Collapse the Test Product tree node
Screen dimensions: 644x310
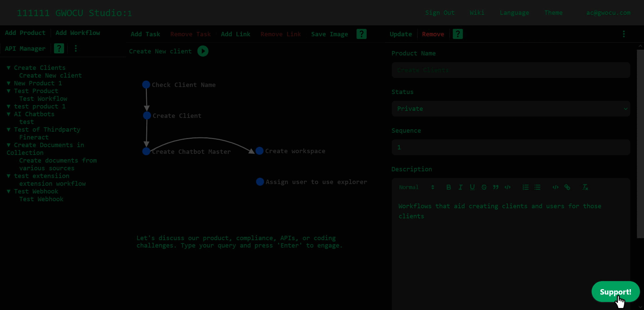[x=9, y=91]
